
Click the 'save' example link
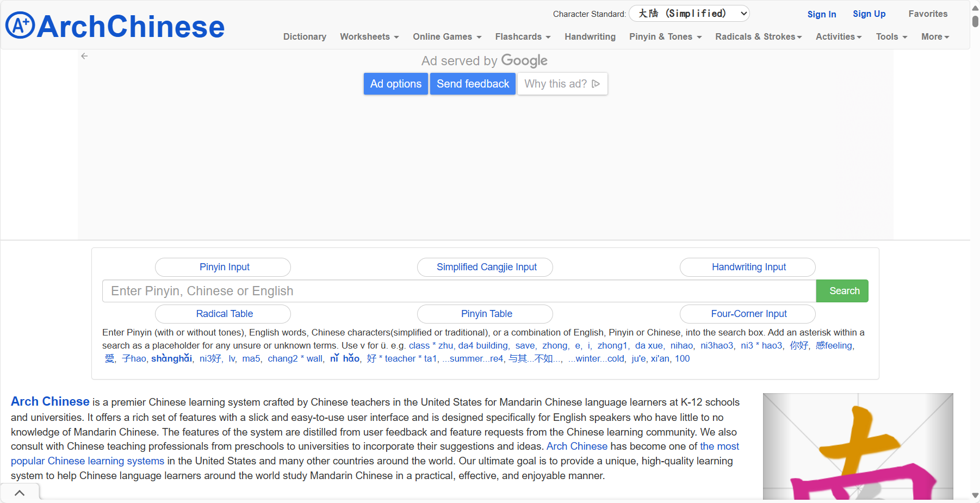[525, 345]
